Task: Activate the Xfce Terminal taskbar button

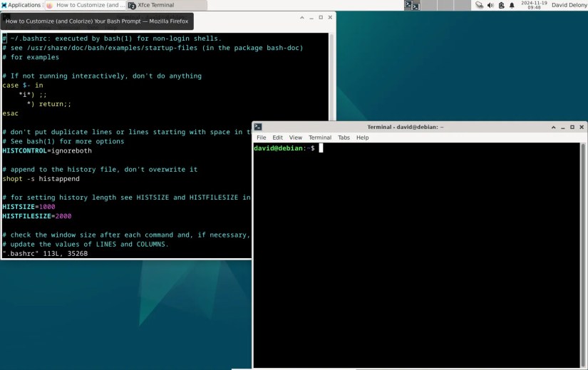Action: (x=167, y=5)
